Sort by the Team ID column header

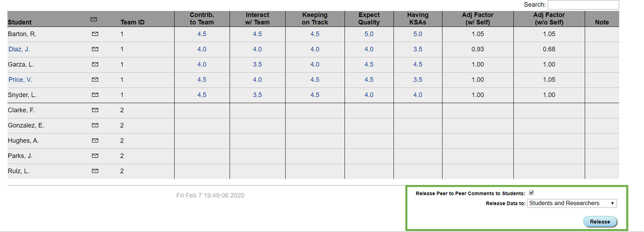pyautogui.click(x=132, y=22)
